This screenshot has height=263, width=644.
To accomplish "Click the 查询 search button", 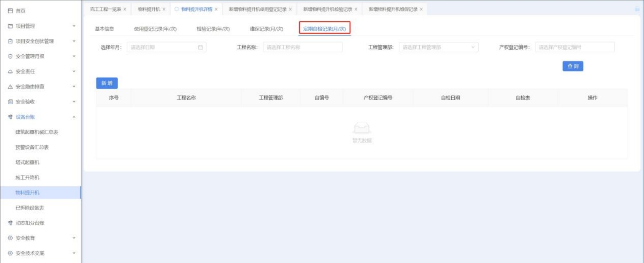I will [572, 66].
